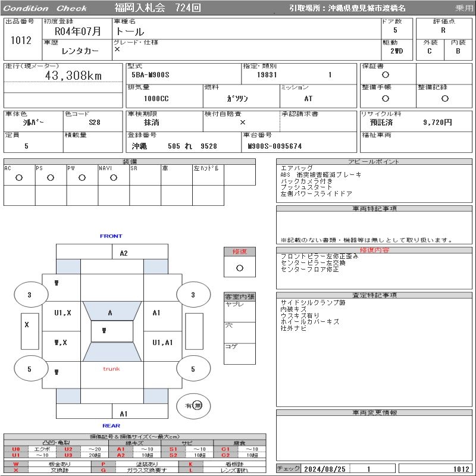
Task: Click the mileage '43,308km'
Action: [73, 76]
